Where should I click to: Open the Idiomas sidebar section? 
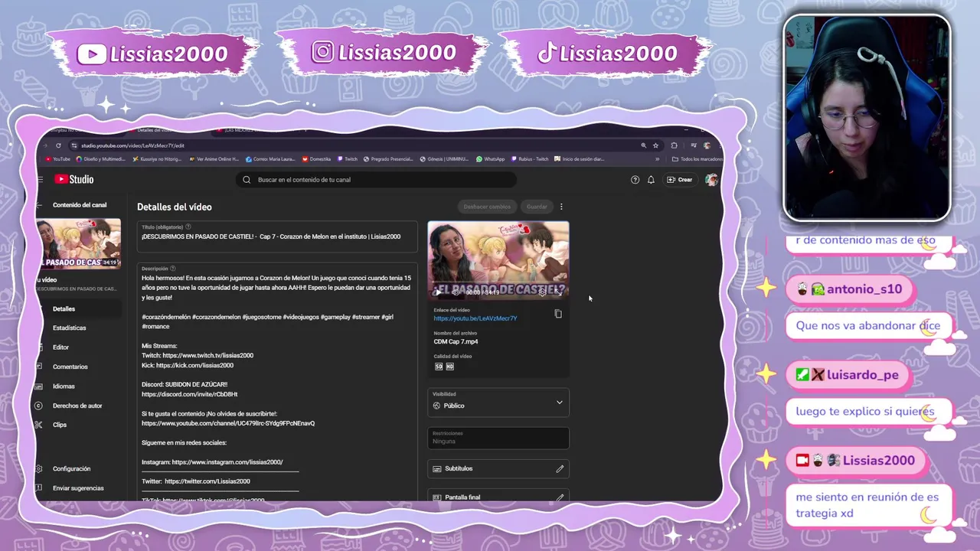(79, 386)
